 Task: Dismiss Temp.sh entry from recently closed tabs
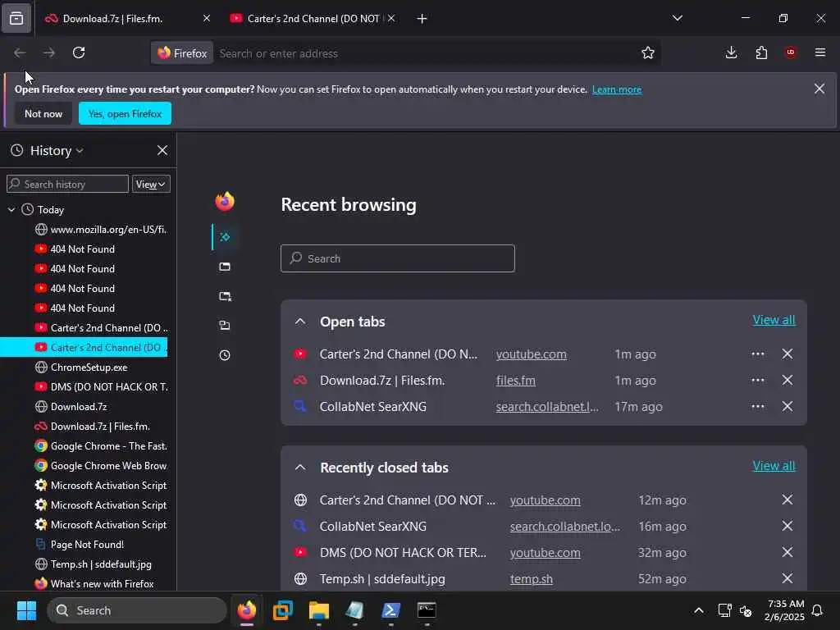[x=787, y=578]
